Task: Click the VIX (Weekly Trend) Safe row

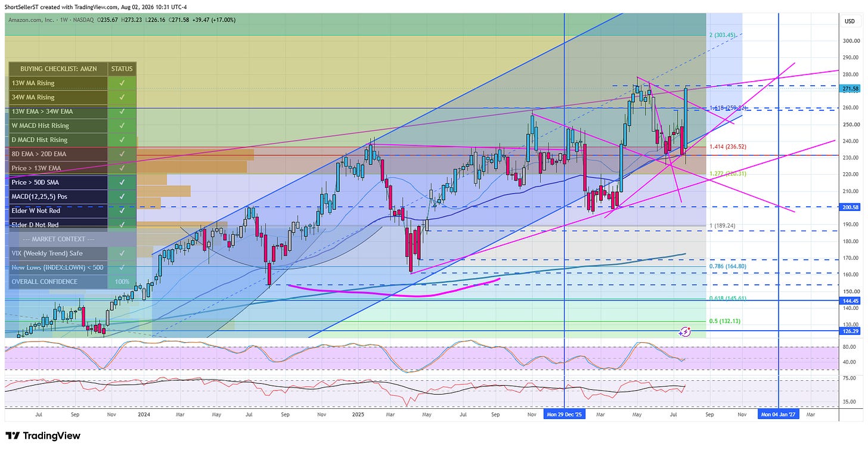Action: point(72,253)
